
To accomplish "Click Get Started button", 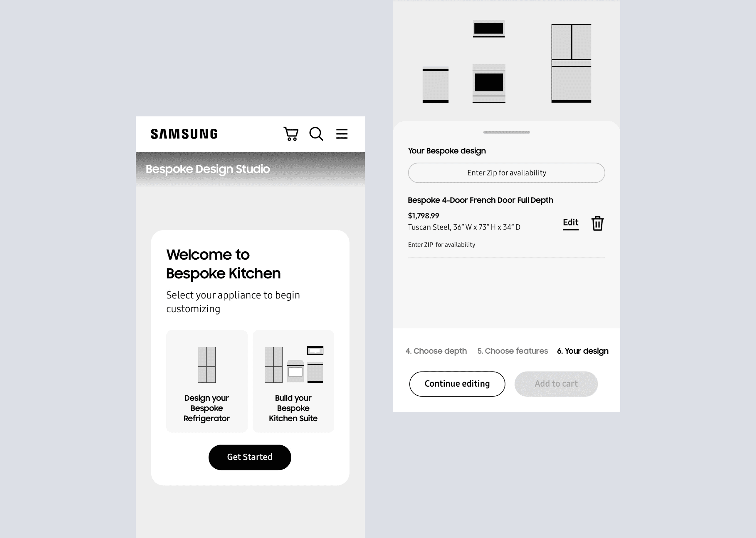I will (x=249, y=457).
